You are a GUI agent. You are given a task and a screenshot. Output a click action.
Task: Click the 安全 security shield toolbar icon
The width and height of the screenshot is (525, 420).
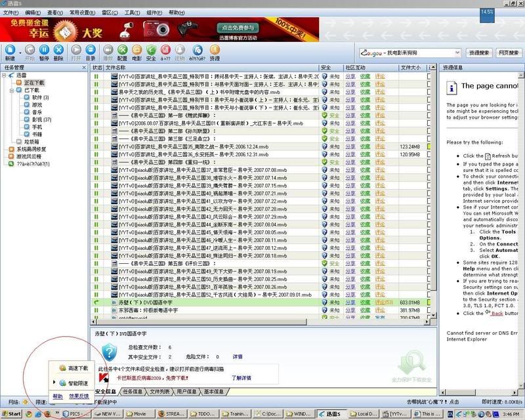tap(151, 51)
